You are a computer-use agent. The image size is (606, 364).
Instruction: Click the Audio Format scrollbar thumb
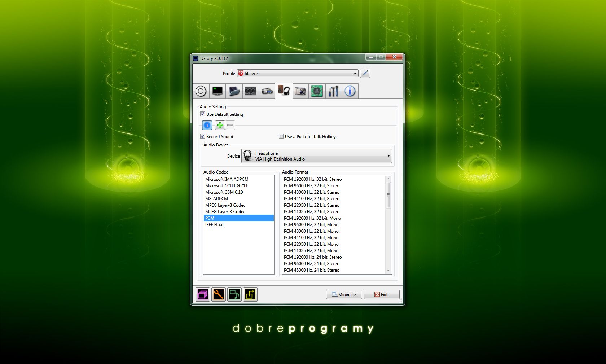(x=388, y=195)
